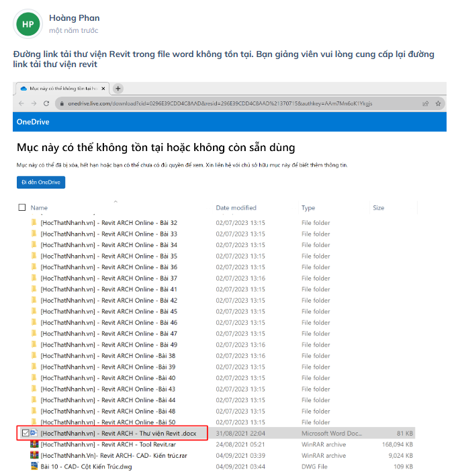Select Revit ARCH- CAD- Kiến trúc.rar

[114, 456]
